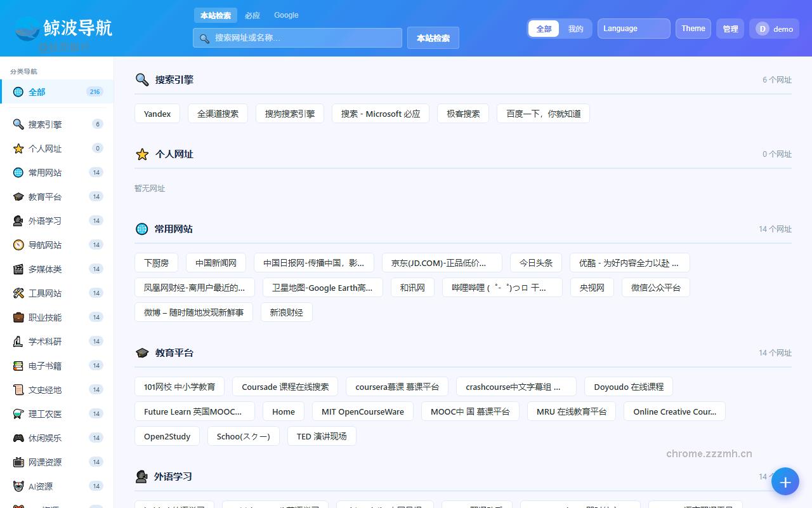Open the 微信公众平台 link
The image size is (812, 508).
click(x=656, y=288)
